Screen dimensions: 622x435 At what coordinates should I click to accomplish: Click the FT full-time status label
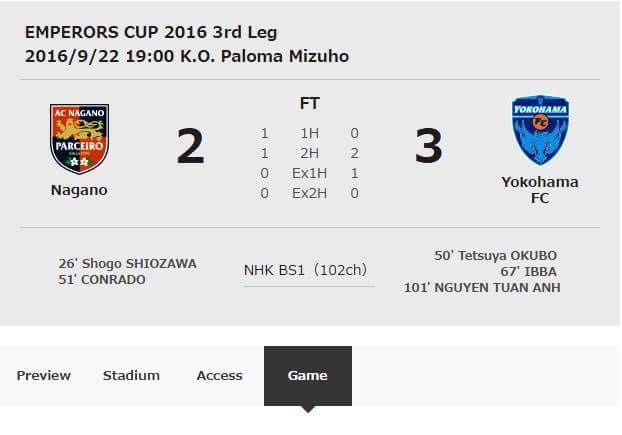[309, 103]
